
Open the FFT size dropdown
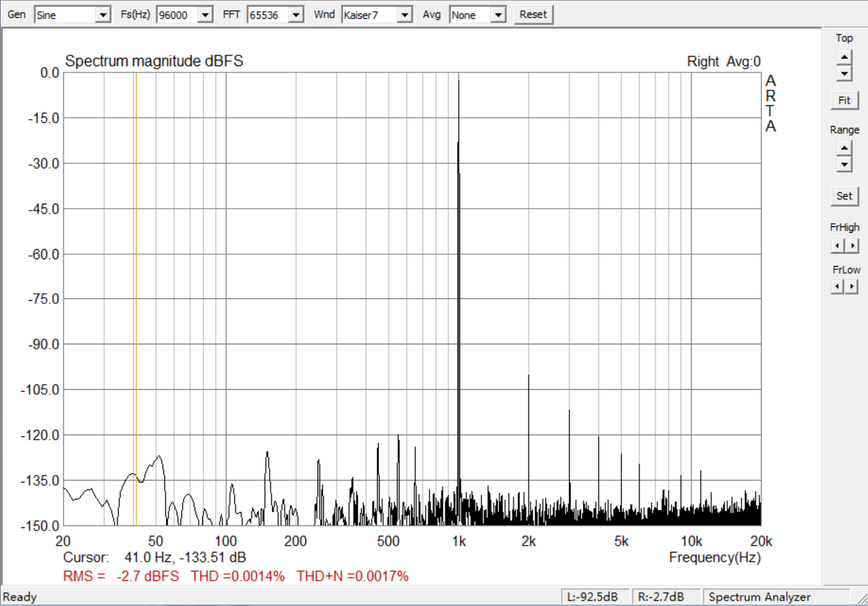[x=275, y=15]
